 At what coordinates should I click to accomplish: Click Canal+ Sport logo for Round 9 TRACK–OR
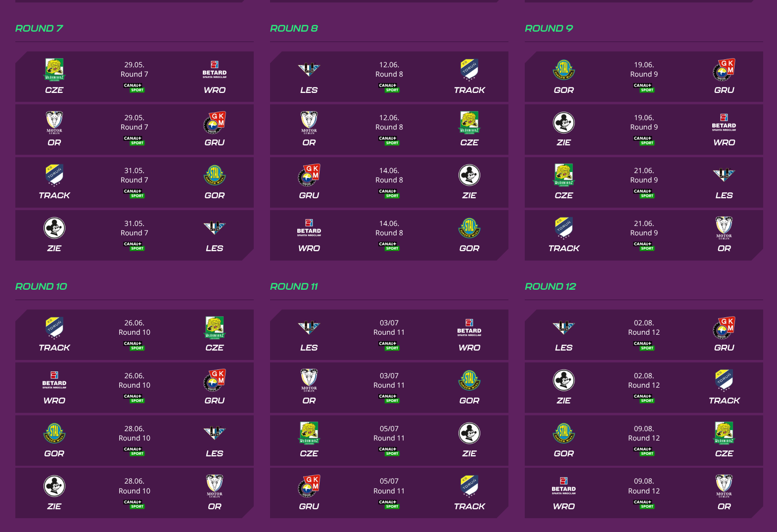(644, 246)
